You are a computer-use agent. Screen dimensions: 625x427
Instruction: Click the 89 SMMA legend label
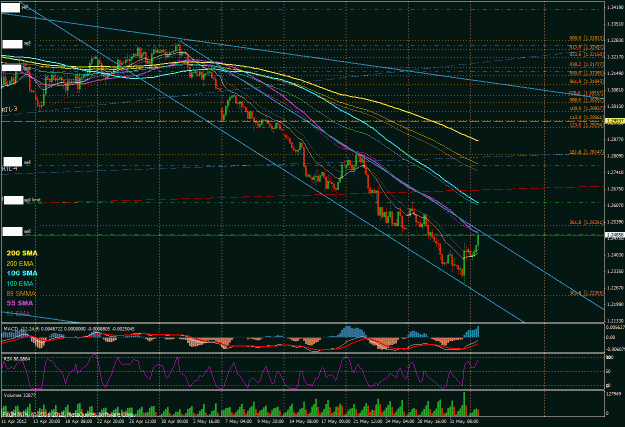21,293
